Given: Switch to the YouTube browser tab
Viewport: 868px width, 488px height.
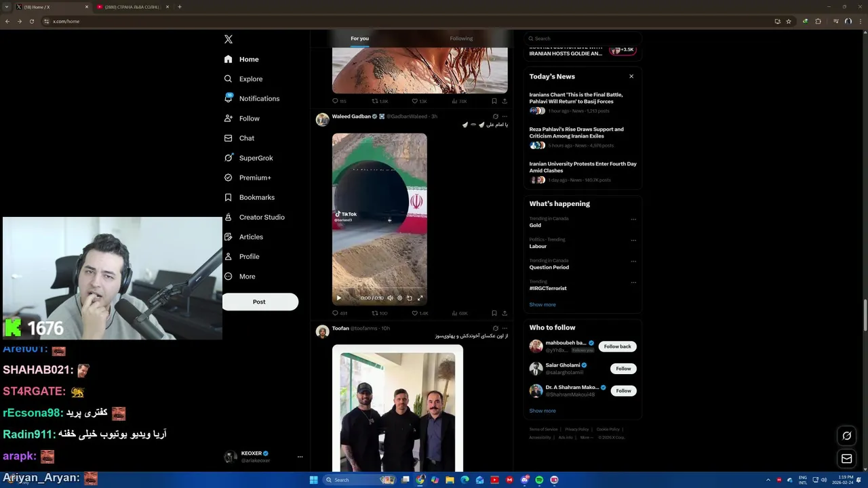Looking at the screenshot, I should click(132, 7).
